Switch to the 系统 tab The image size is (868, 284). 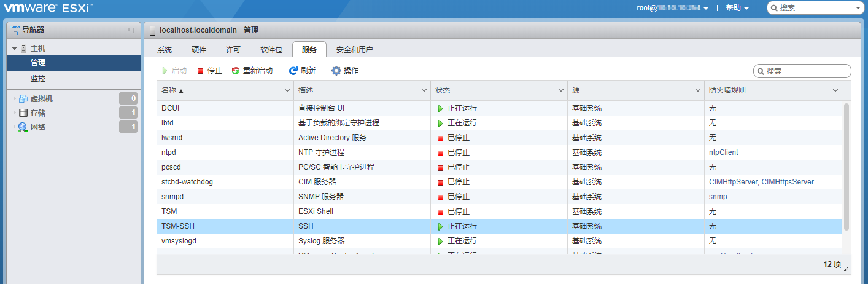(165, 50)
